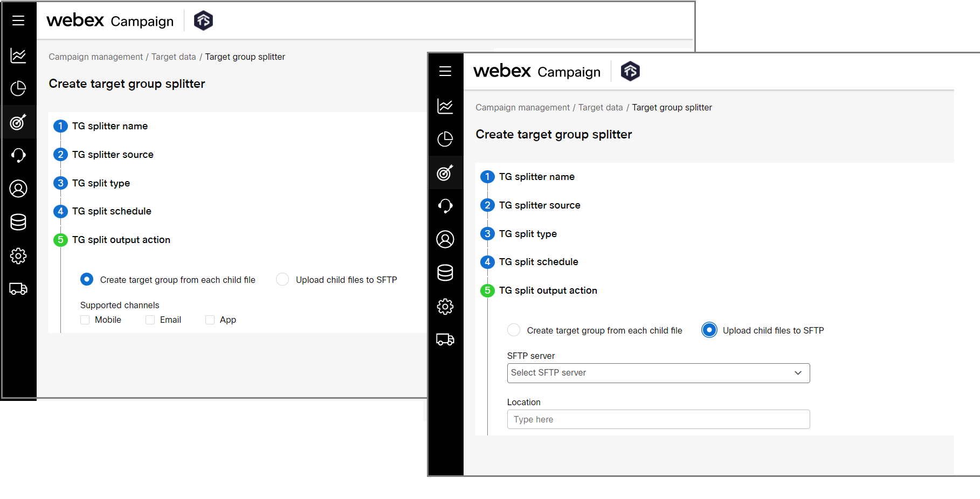Viewport: 980px width, 499px height.
Task: Go to Campaign management breadcrumb in front window
Action: pos(523,107)
